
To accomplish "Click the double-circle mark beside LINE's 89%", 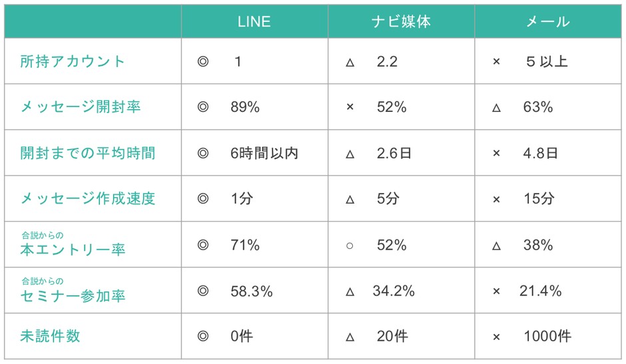I will click(203, 107).
